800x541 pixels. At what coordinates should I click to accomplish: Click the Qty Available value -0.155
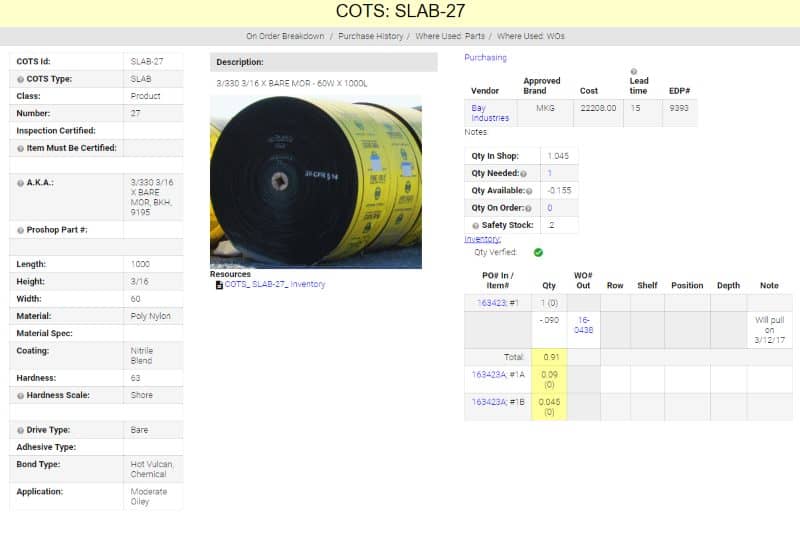559,191
